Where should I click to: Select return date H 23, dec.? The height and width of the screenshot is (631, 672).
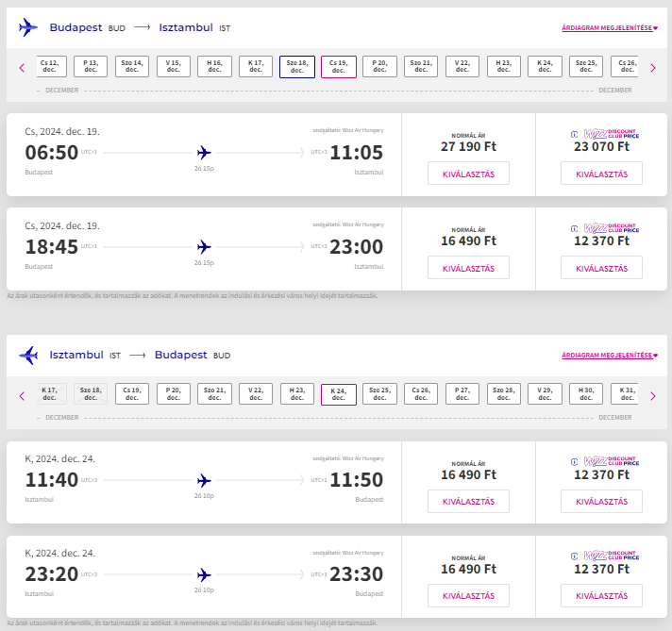pos(297,393)
